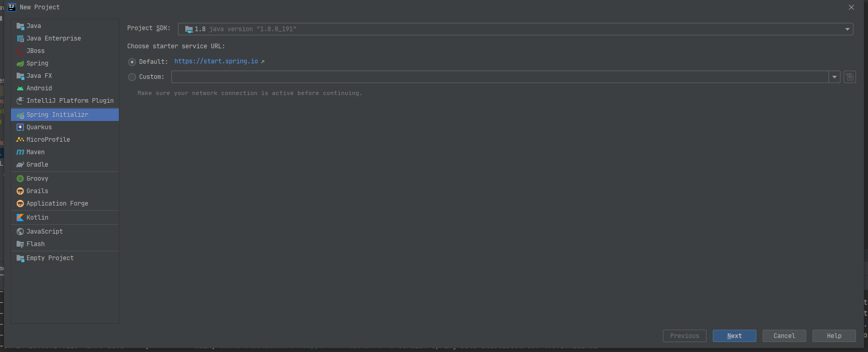Click the browse icon next to Custom field
Viewport: 868px width, 352px height.
850,77
